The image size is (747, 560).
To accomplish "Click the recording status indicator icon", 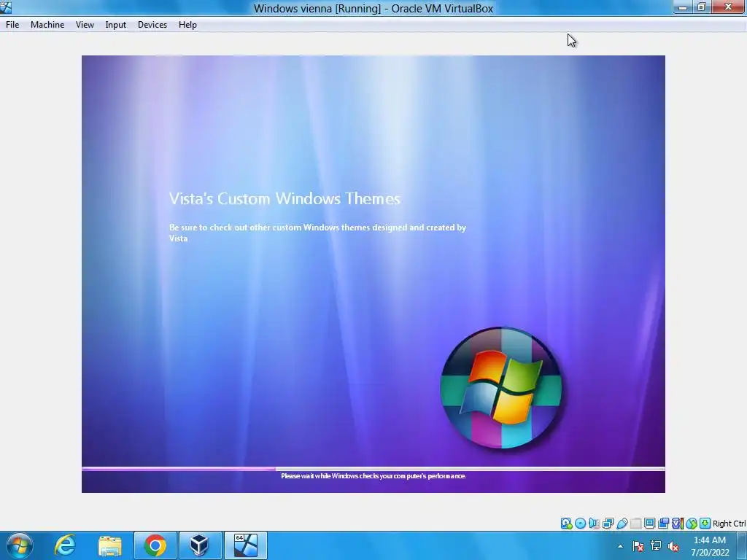I will point(663,524).
